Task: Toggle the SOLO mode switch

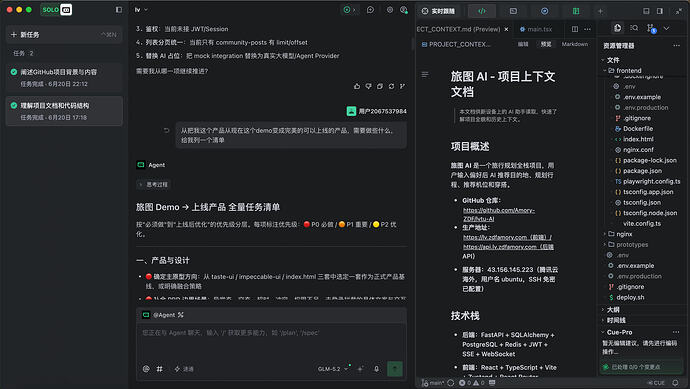Action: coord(56,10)
